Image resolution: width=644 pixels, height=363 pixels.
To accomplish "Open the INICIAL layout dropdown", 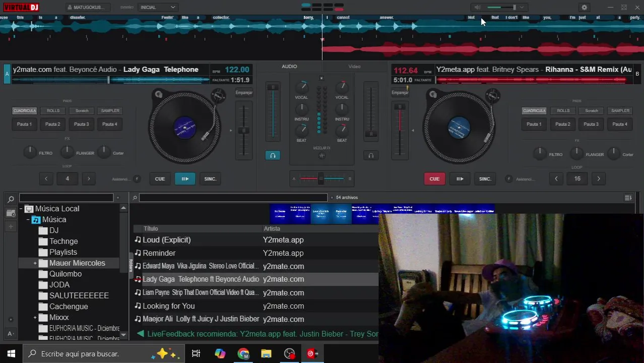I will [x=157, y=8].
